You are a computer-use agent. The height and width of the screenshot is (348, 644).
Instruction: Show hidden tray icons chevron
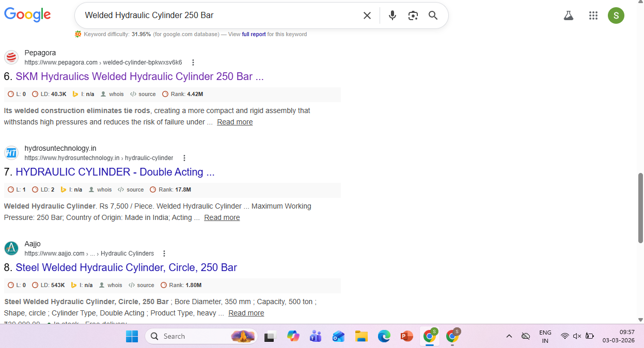pos(509,336)
